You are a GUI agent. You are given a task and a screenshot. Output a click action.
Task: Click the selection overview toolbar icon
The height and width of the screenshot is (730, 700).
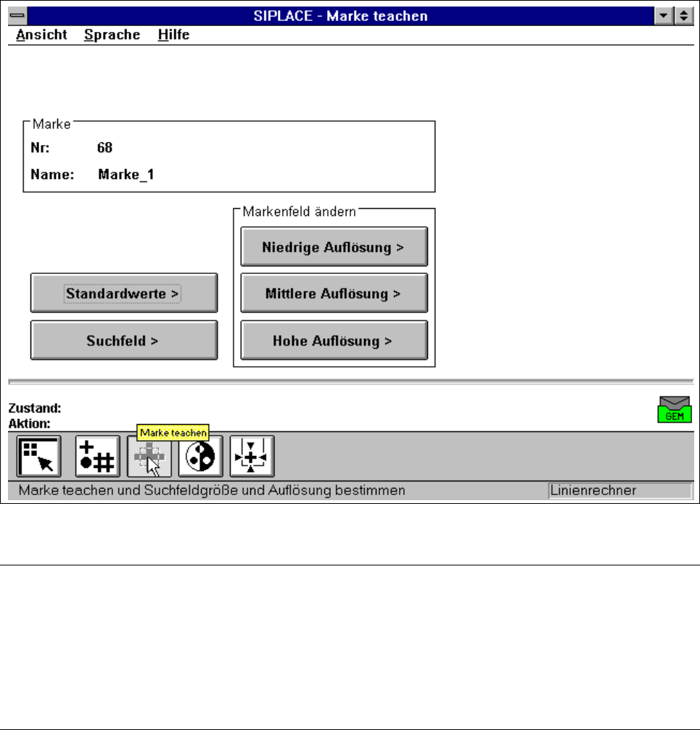click(x=38, y=456)
